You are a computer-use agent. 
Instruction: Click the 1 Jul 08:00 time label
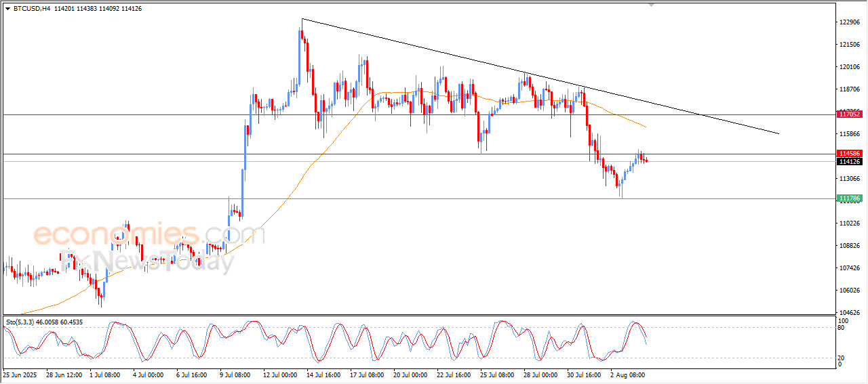pyautogui.click(x=106, y=374)
